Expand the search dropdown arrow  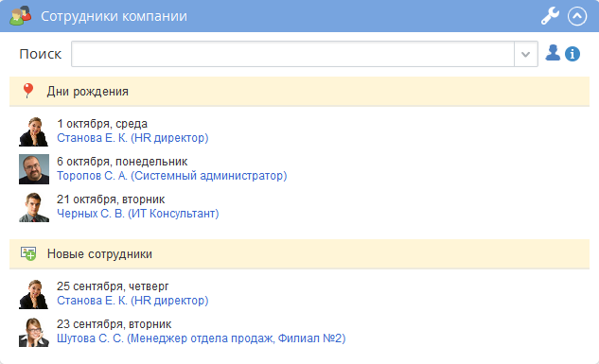coord(525,54)
